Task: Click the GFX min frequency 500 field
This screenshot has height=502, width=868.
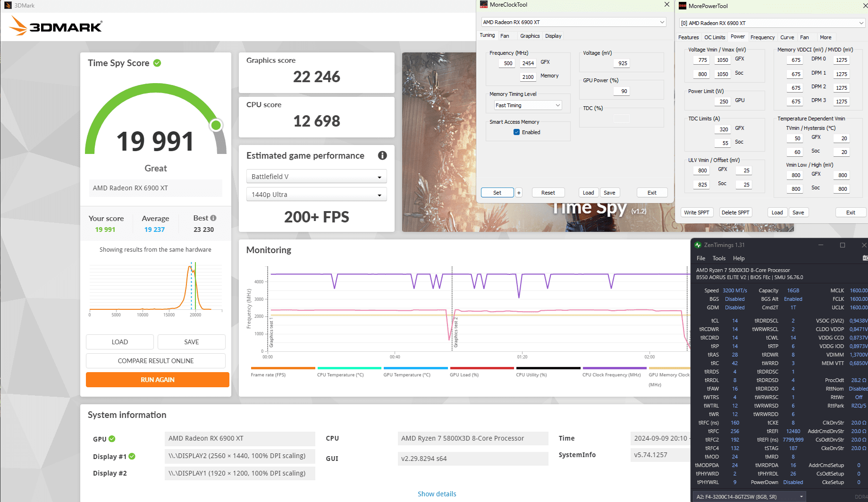Action: pyautogui.click(x=507, y=63)
